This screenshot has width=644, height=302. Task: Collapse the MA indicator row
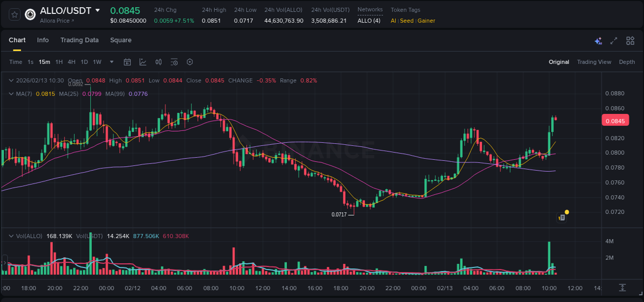tap(10, 94)
